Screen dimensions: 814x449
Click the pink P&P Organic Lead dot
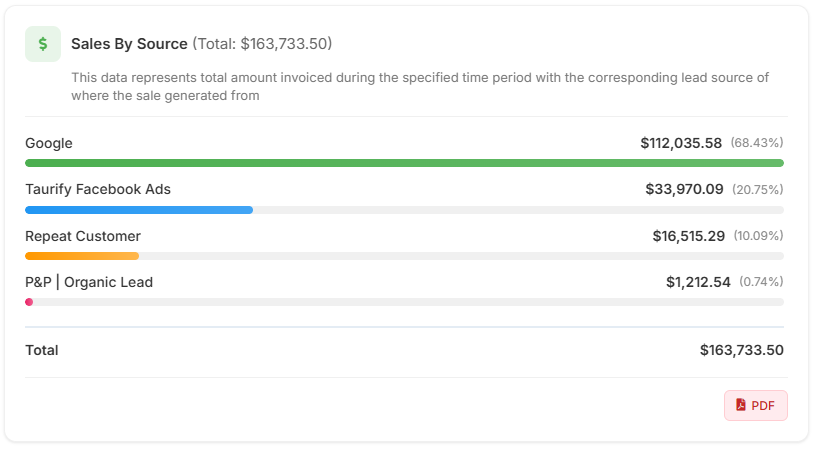29,302
